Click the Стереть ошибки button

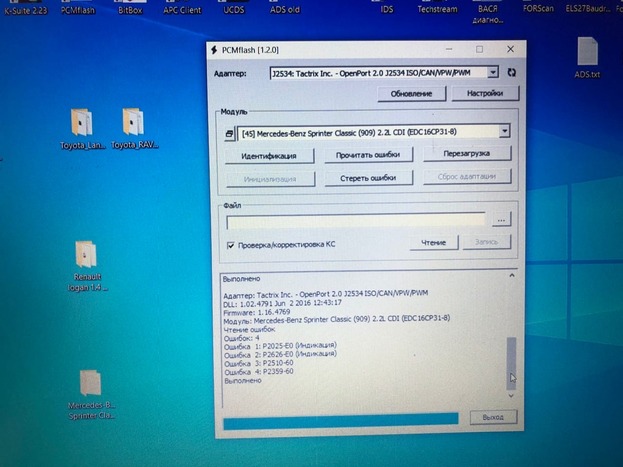[368, 177]
